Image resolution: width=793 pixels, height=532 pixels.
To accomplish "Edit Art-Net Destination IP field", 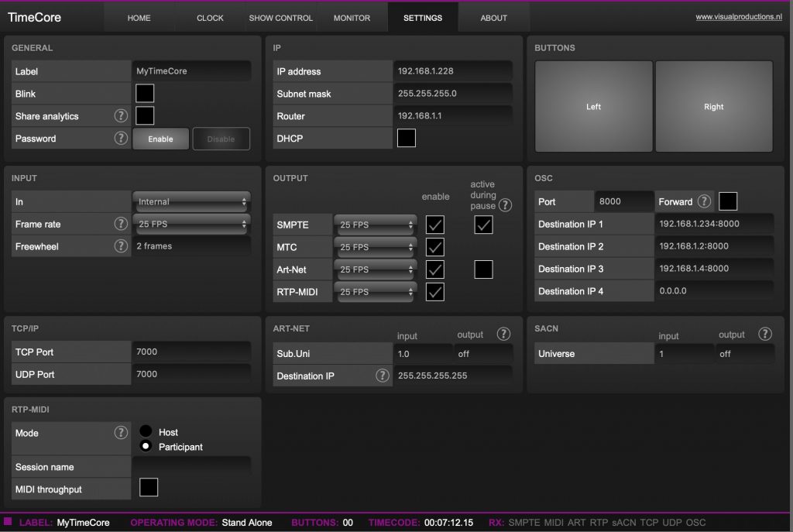I will pyautogui.click(x=452, y=376).
